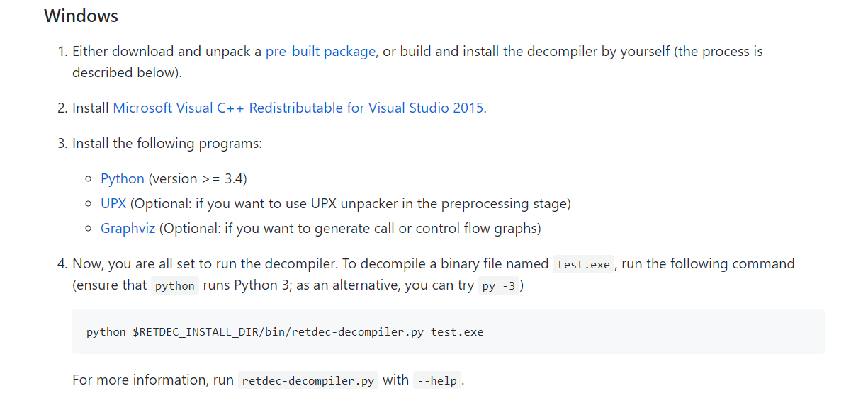Click the '(version >= 3.4)' text
Screen dimensions: 868x410
tap(198, 179)
